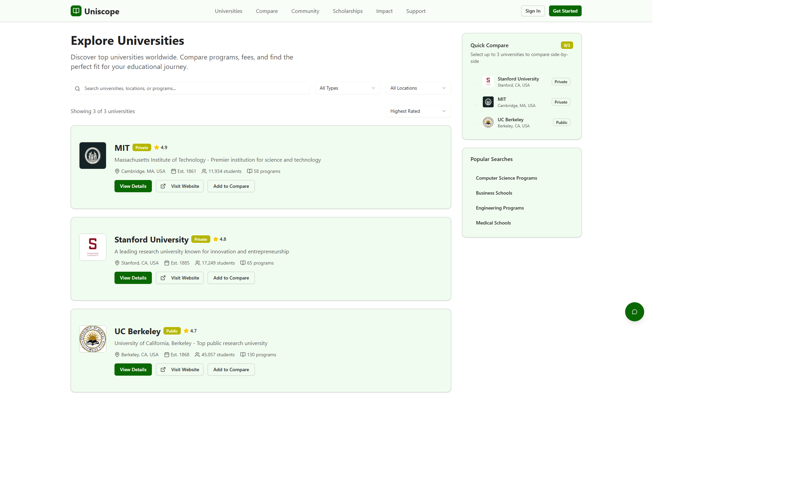Click the external link icon on MIT's Visit Website
Viewport: 812px width, 504px height.
pos(163,186)
